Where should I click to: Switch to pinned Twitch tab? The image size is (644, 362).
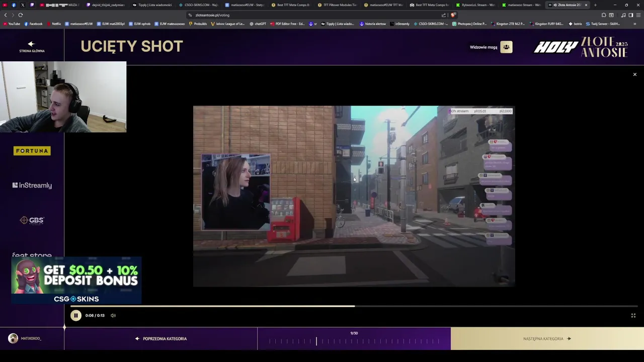pos(32,5)
